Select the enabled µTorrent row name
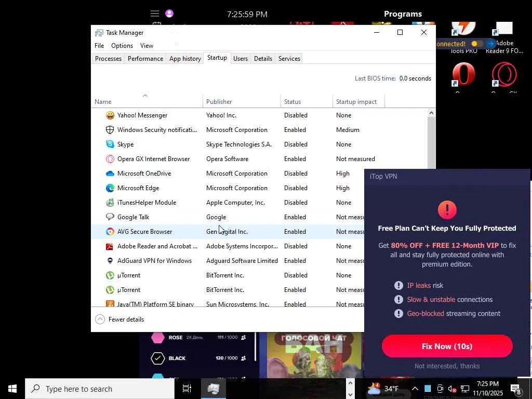Image resolution: width=532 pixels, height=399 pixels. point(129,290)
